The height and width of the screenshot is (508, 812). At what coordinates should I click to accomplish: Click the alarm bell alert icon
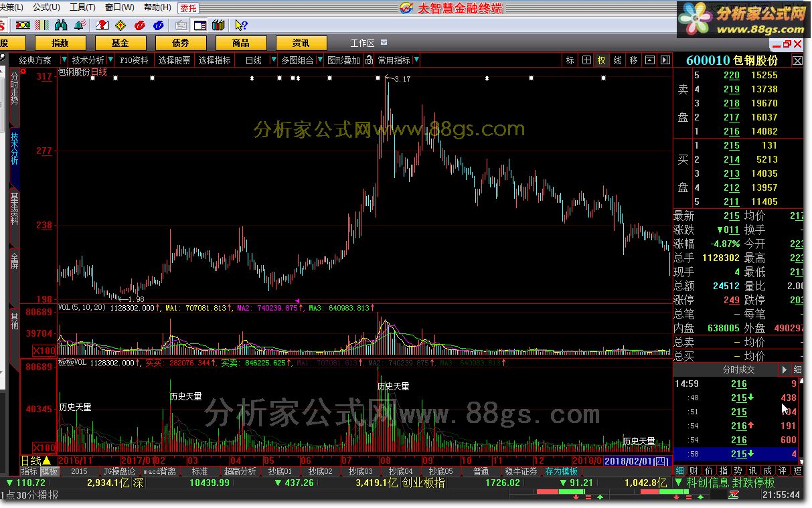pos(80,25)
